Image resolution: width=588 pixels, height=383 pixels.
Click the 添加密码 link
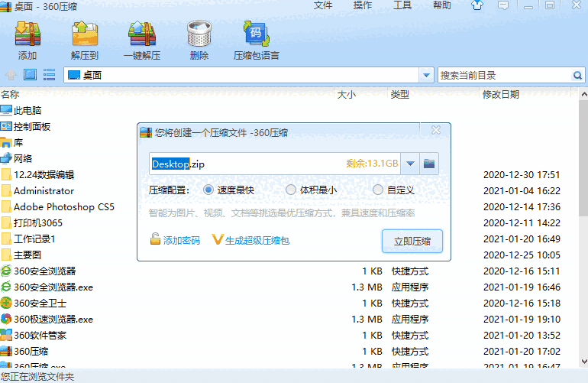pyautogui.click(x=182, y=240)
